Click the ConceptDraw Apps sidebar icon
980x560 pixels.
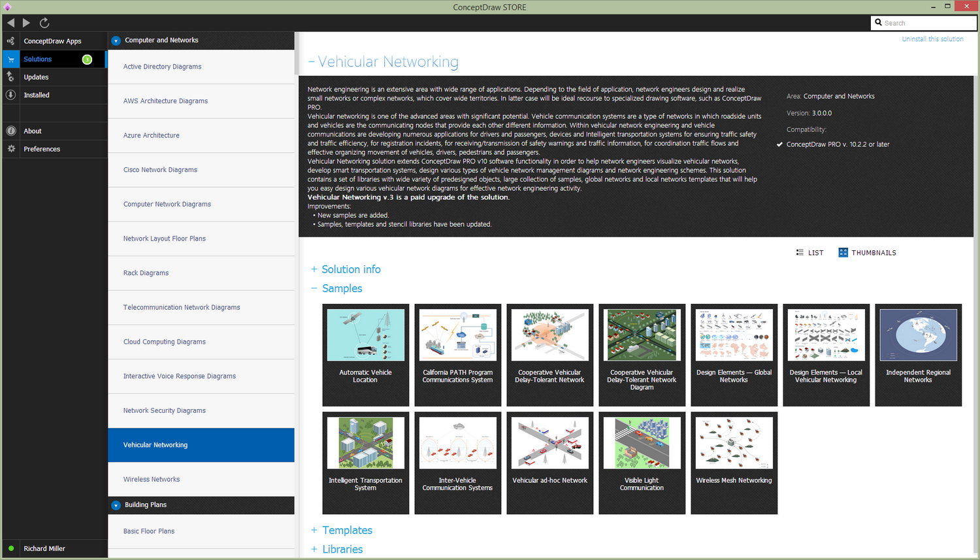(11, 41)
